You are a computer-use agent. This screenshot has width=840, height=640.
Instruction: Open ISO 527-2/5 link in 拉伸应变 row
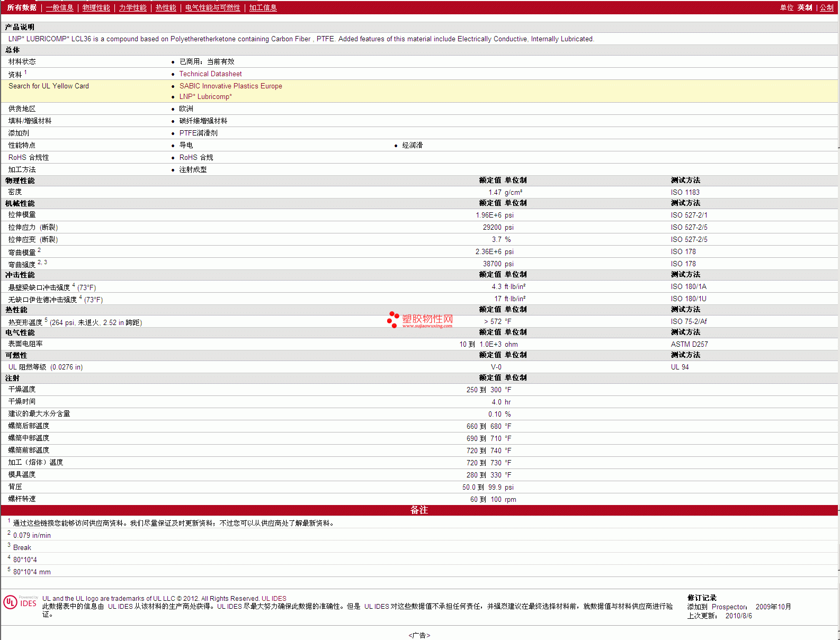tap(689, 239)
